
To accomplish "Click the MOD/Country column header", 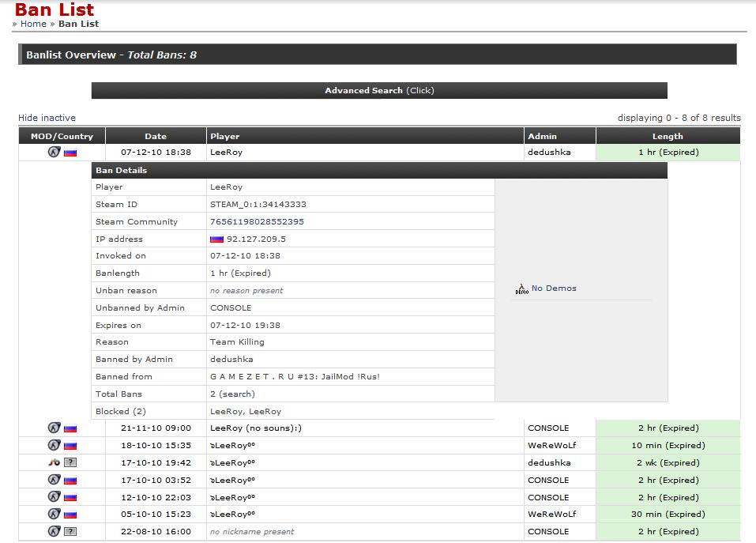I will [x=62, y=136].
